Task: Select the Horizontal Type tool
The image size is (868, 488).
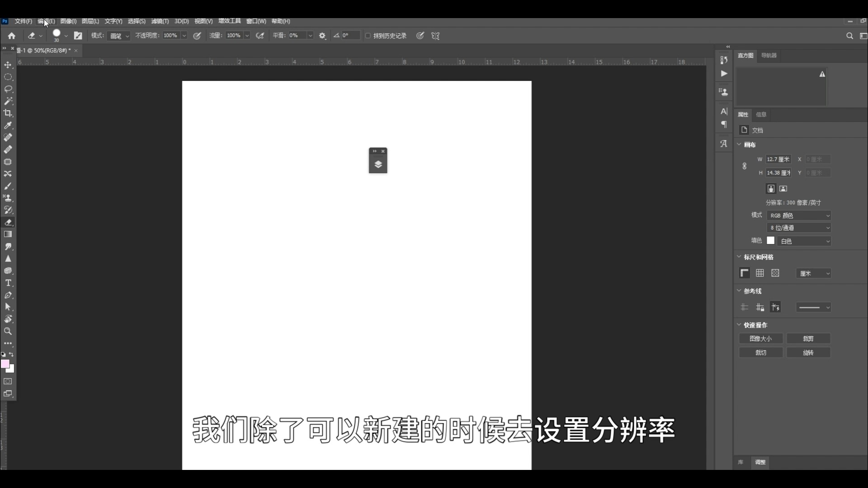Action: point(8,283)
